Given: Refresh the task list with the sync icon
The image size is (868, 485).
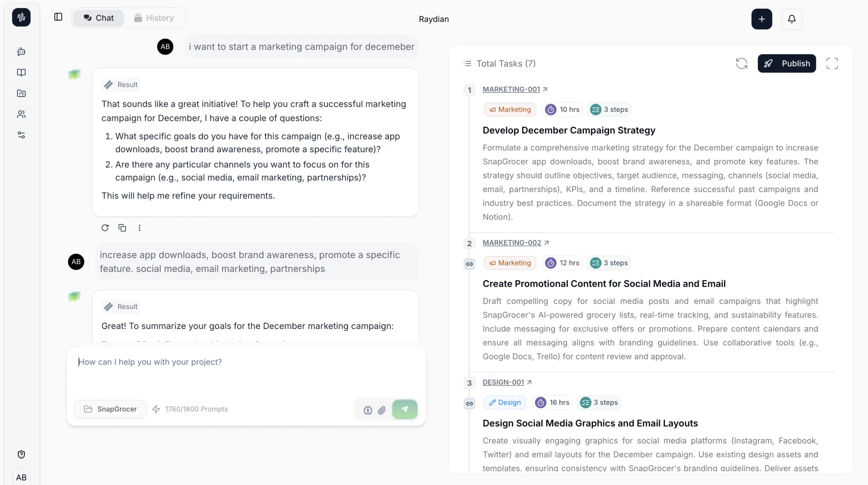Looking at the screenshot, I should (x=741, y=63).
